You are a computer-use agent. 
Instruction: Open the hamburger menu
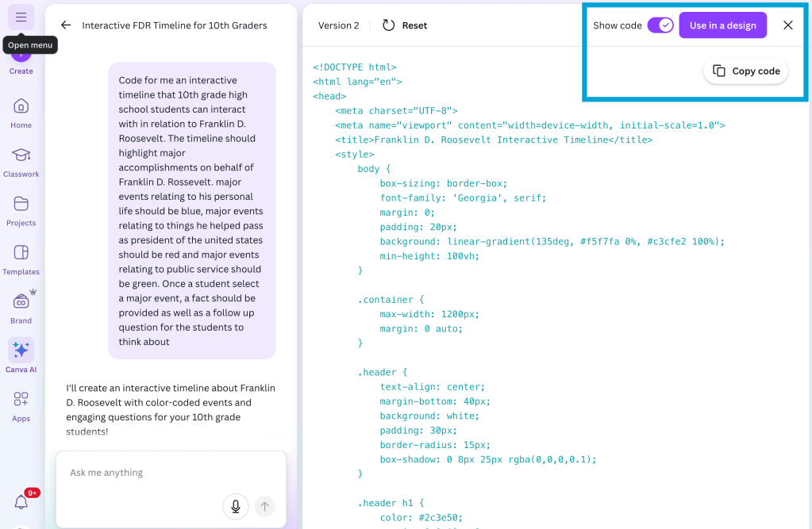click(x=21, y=17)
